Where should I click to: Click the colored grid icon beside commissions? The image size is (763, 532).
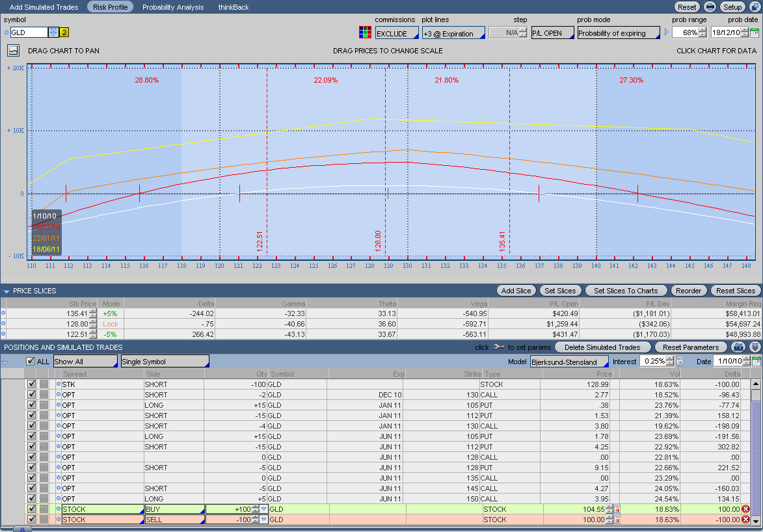(365, 33)
